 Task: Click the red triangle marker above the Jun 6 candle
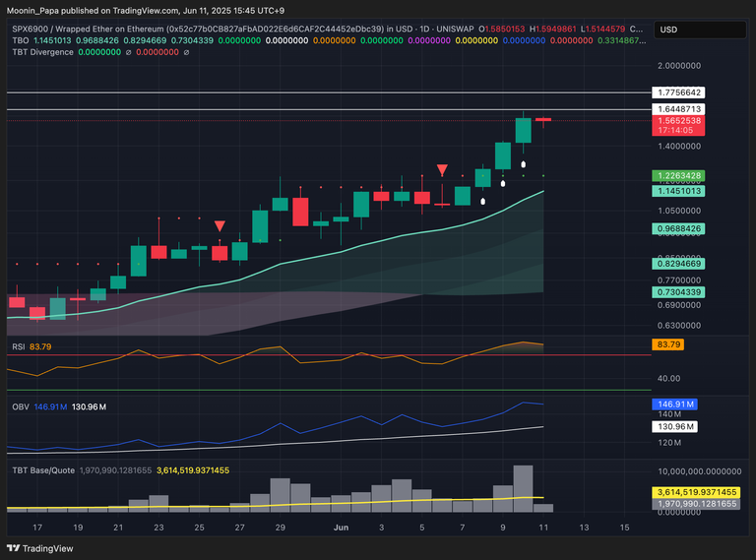(x=442, y=169)
